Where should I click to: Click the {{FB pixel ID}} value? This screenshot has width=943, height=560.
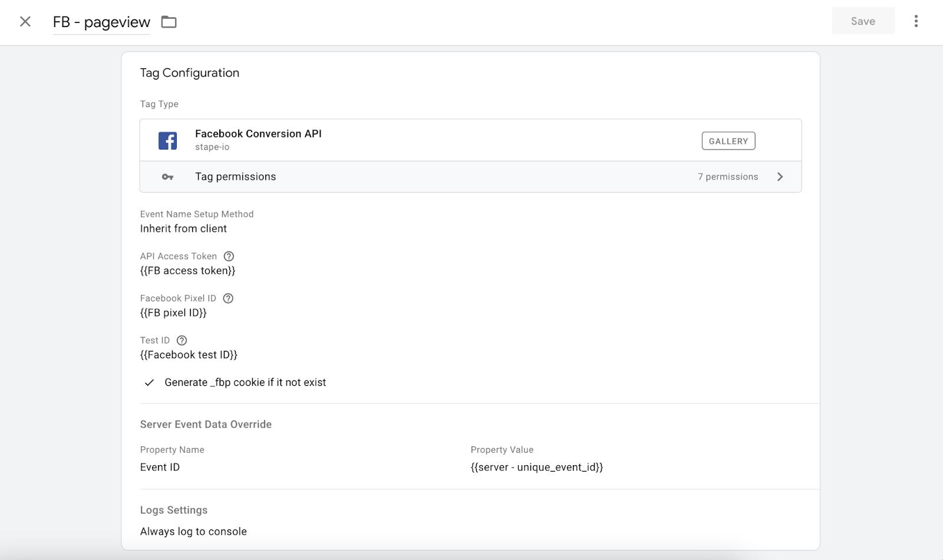[x=173, y=313]
